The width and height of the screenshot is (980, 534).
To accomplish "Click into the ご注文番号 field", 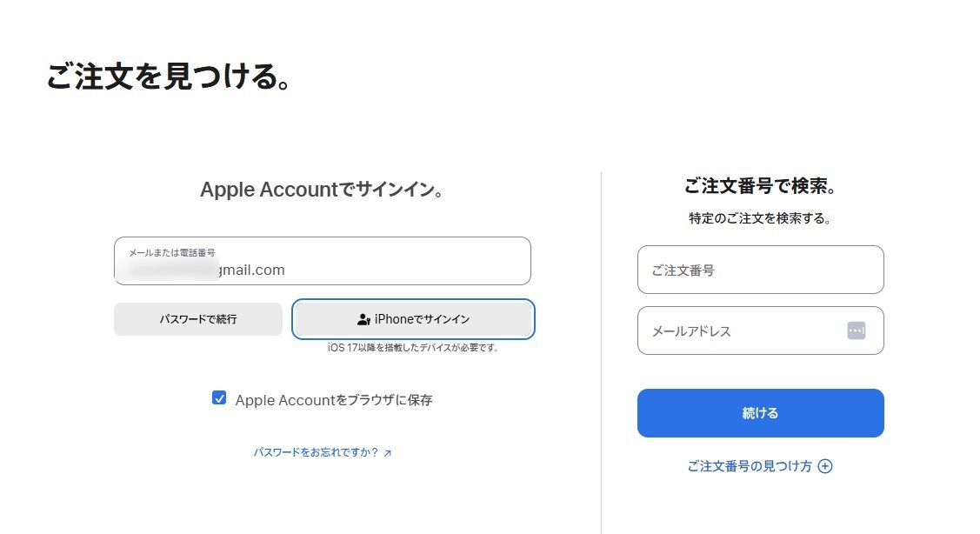I will pos(760,270).
